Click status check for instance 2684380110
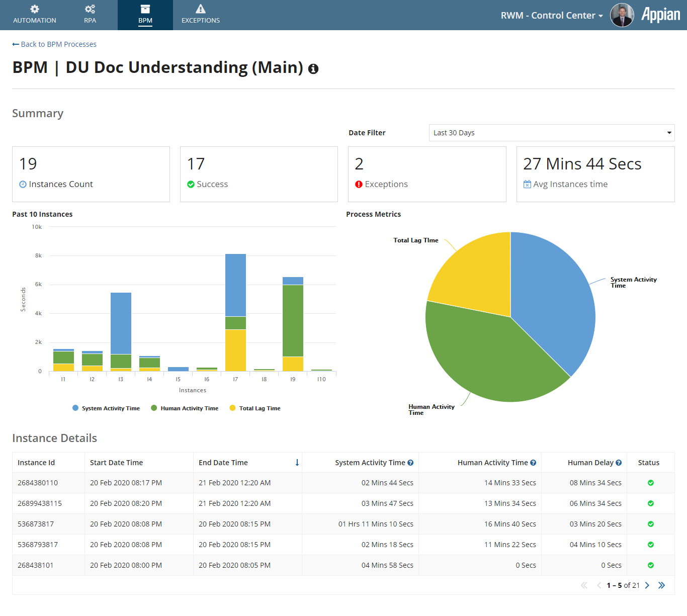The width and height of the screenshot is (687, 616). point(651,483)
